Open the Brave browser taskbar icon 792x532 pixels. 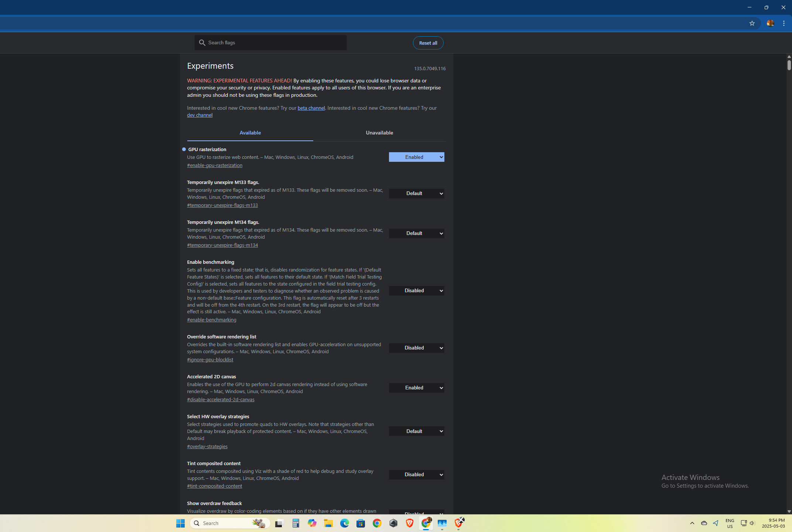409,523
